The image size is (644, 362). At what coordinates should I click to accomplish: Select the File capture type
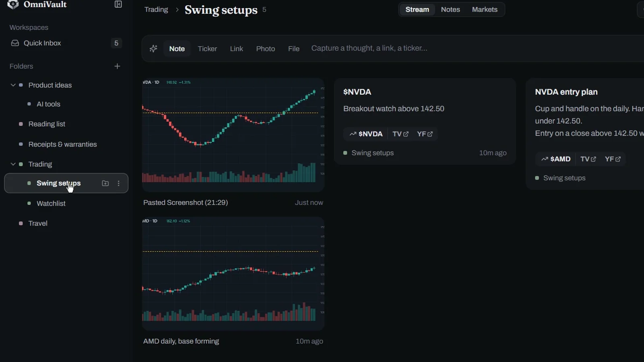click(x=294, y=49)
